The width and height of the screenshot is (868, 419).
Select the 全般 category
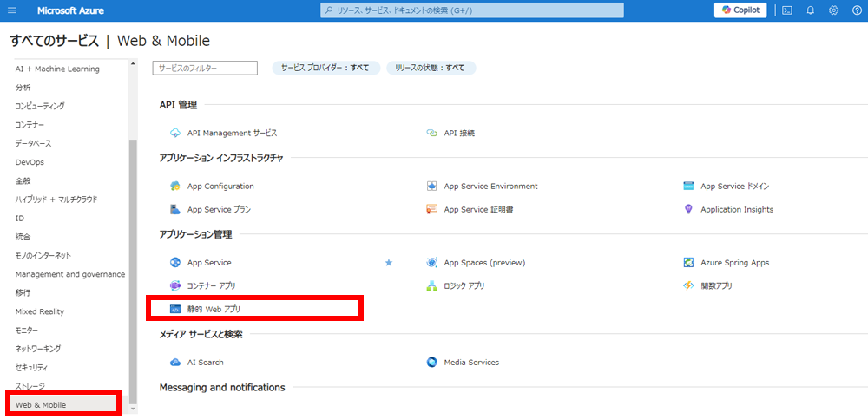point(23,181)
